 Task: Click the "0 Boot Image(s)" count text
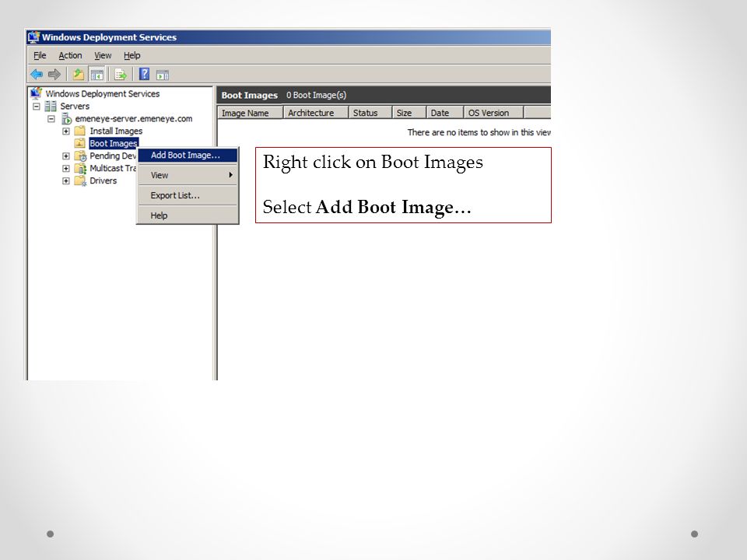pos(317,95)
